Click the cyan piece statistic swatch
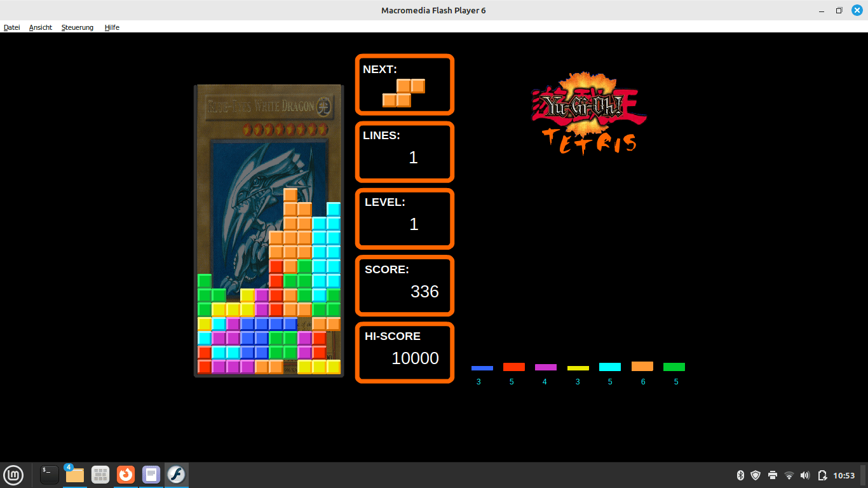 610,367
